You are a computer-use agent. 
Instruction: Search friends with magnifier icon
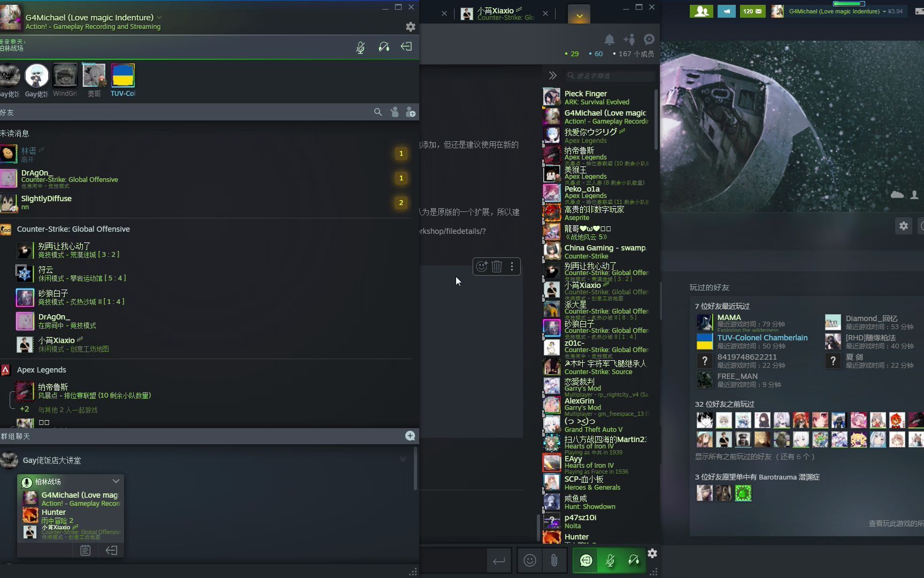378,112
